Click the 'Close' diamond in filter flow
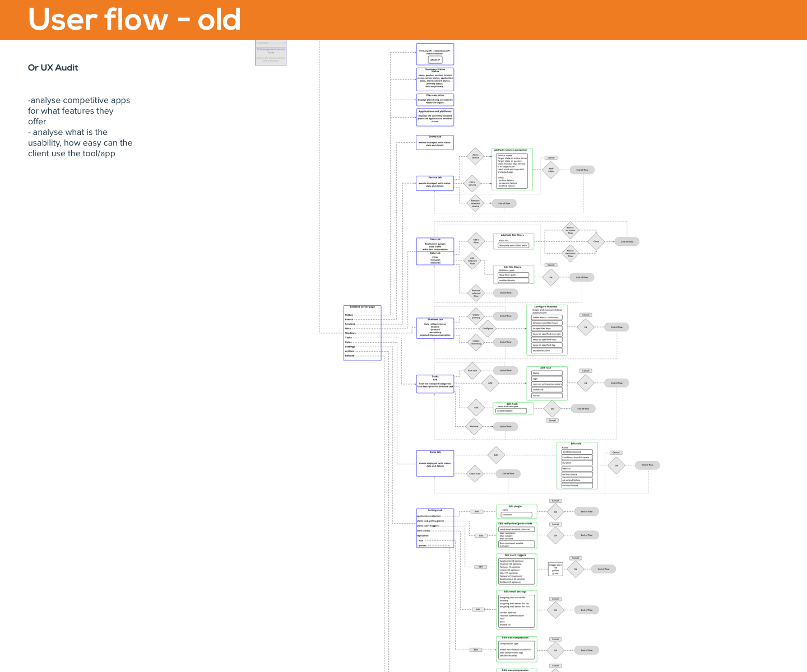The width and height of the screenshot is (807, 672). (596, 241)
